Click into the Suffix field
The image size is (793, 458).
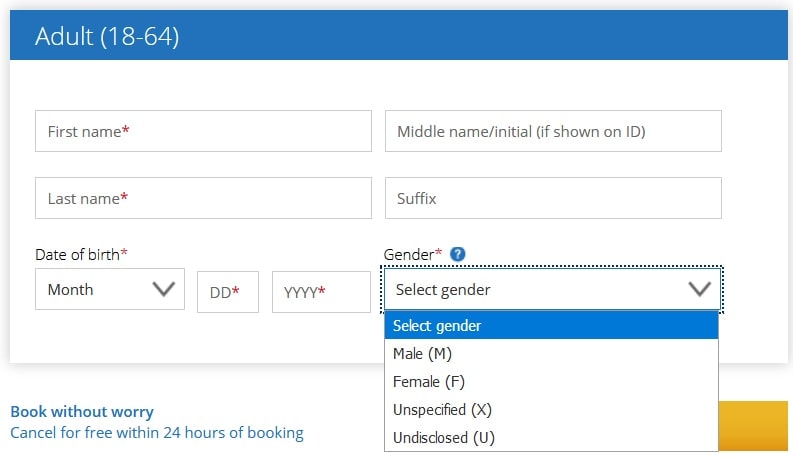pos(553,198)
